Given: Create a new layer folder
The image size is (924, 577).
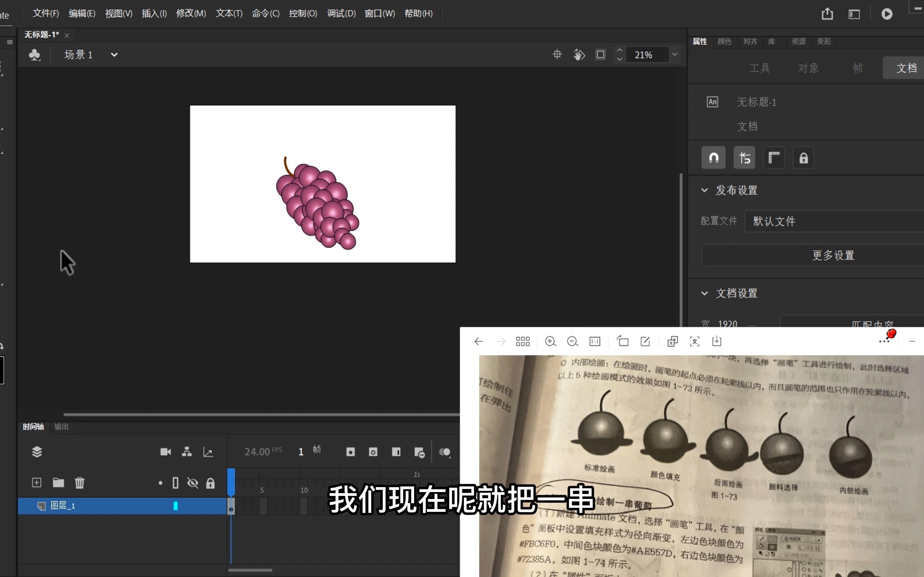Looking at the screenshot, I should click(x=58, y=482).
